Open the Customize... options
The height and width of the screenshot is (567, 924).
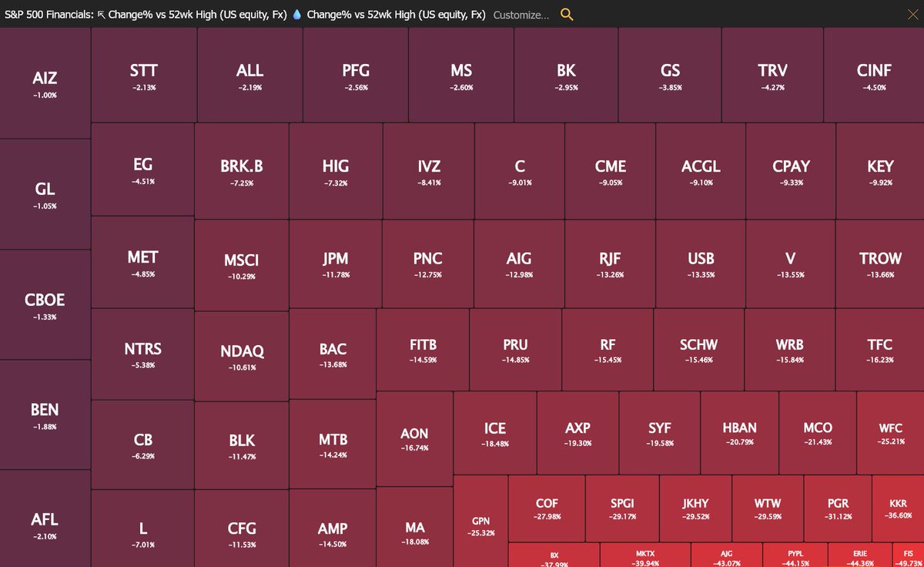[521, 15]
